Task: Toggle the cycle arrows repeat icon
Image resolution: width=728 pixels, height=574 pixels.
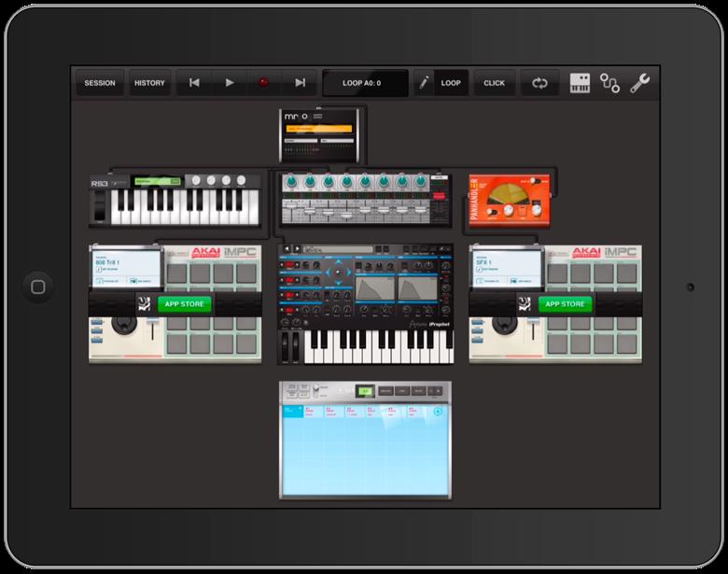Action: coord(539,83)
